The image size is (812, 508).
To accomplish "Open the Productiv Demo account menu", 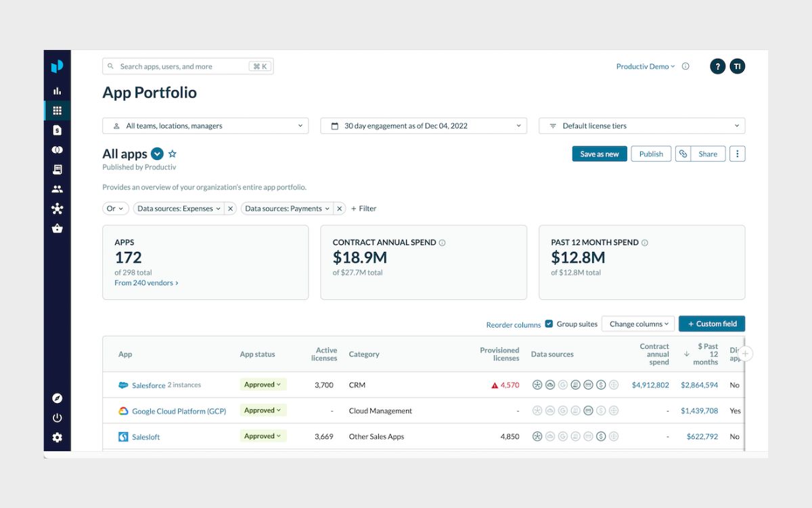I will 645,66.
